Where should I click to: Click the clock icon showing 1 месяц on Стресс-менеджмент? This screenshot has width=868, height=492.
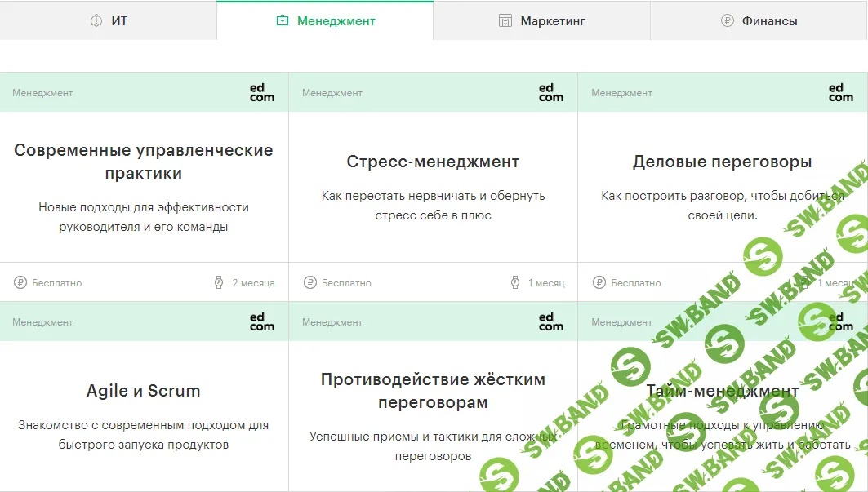514,282
